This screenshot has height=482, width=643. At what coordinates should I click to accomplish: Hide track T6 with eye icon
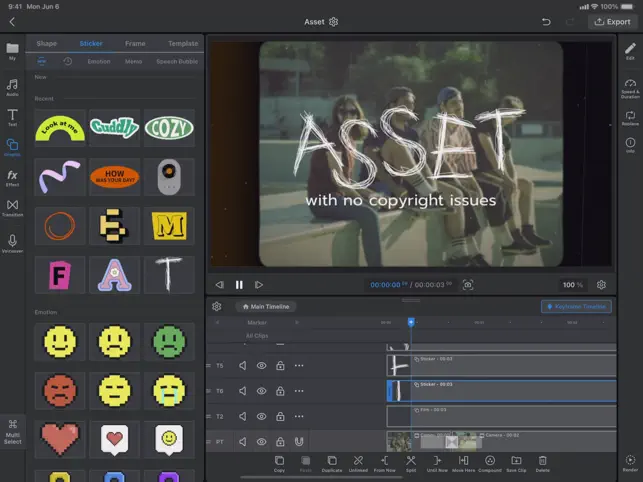coord(261,391)
